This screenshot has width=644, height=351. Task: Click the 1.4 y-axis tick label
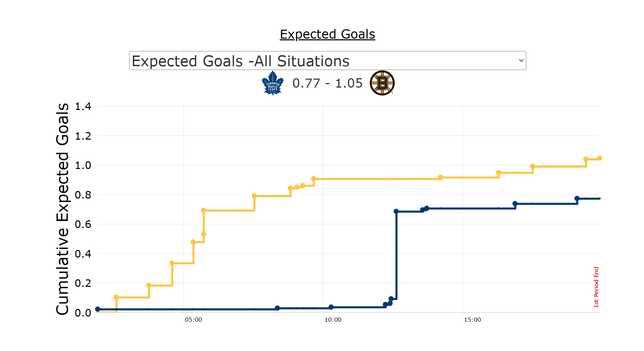(x=83, y=107)
